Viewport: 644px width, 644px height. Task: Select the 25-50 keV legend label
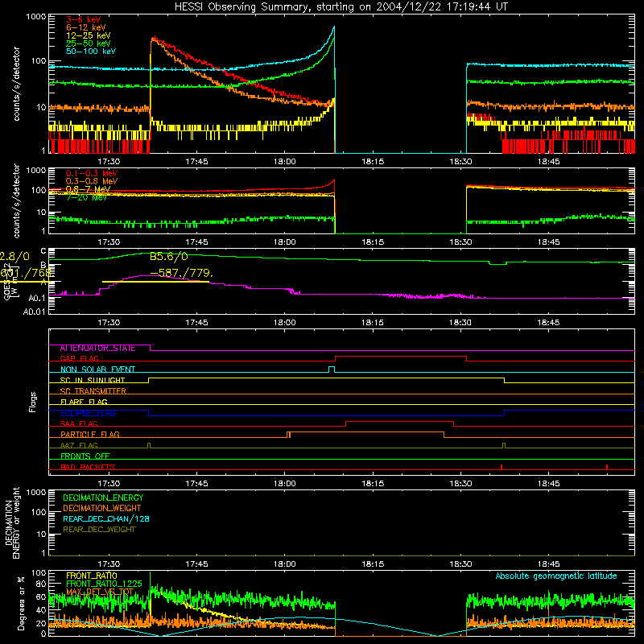88,43
